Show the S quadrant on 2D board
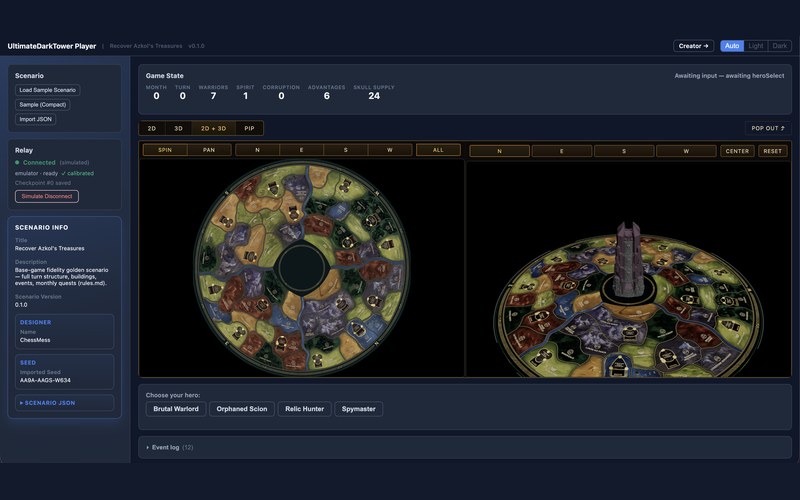Image resolution: width=800 pixels, height=500 pixels. tap(345, 150)
